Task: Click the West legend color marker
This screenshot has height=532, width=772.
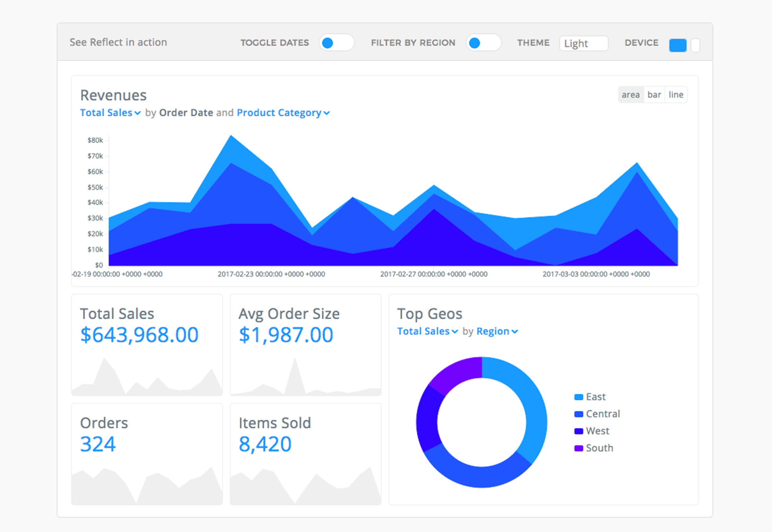Action: point(579,431)
